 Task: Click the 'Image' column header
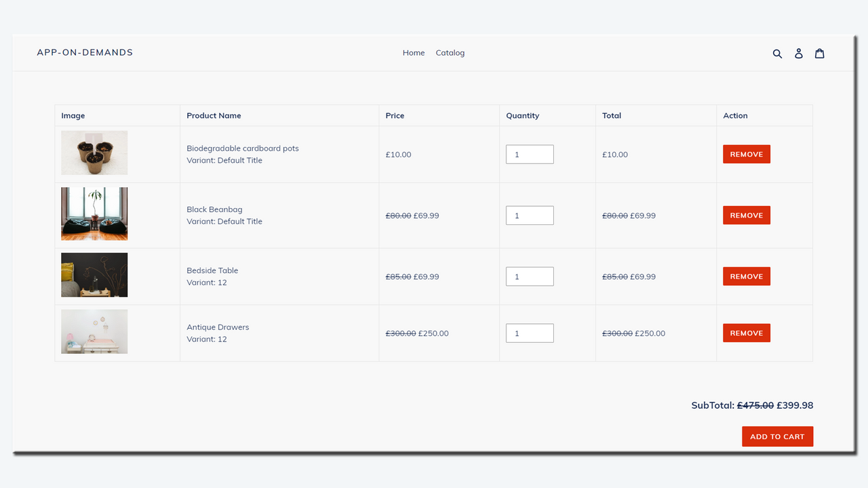[73, 116]
